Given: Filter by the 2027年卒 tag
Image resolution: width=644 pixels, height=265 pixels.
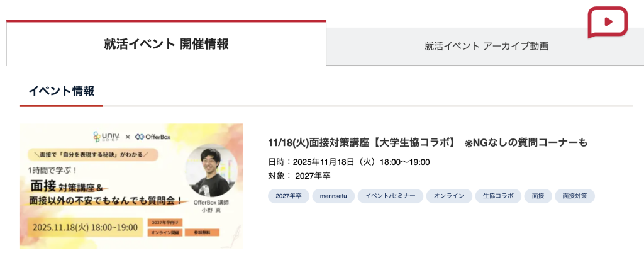Looking at the screenshot, I should tap(289, 196).
